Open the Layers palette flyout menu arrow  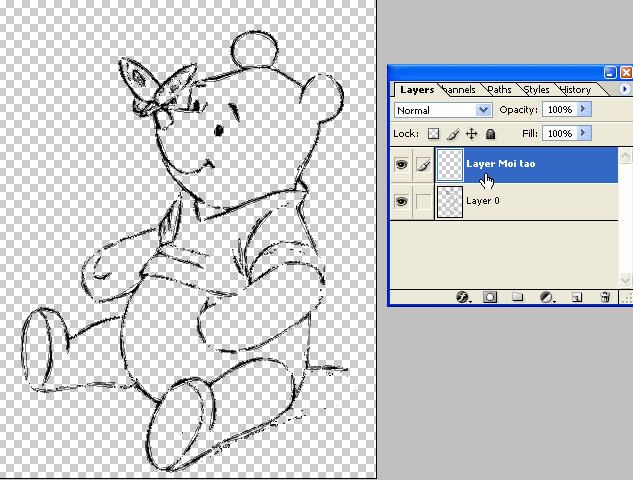pyautogui.click(x=625, y=89)
